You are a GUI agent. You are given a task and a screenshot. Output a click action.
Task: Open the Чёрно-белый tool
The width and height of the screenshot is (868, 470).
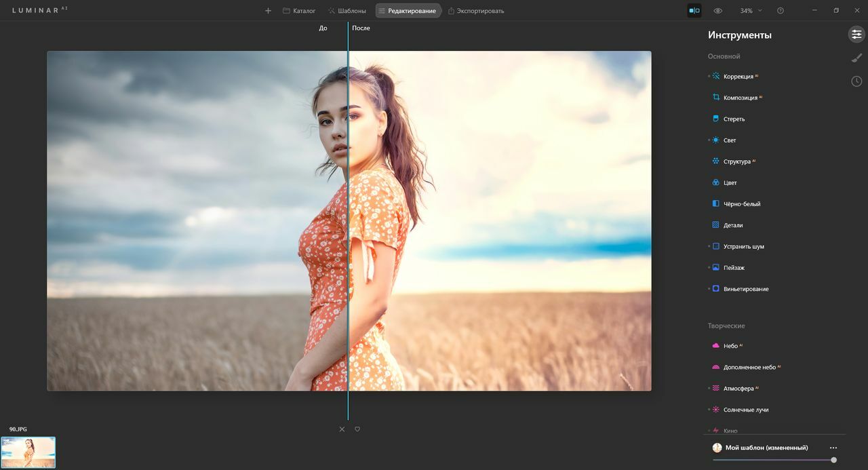[x=741, y=204]
